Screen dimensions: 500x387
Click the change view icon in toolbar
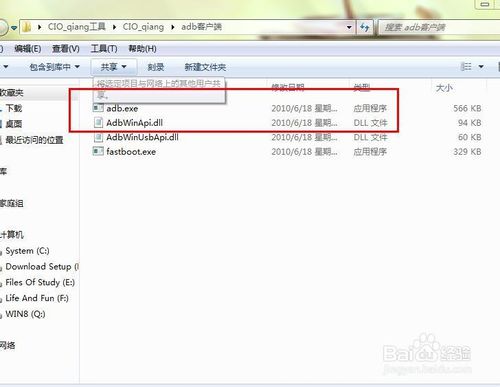(466, 67)
